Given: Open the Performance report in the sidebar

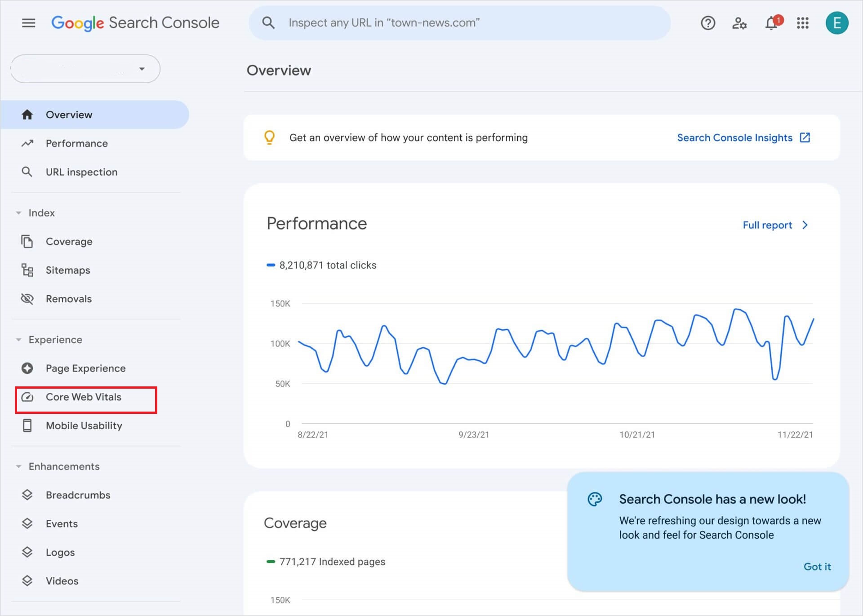Looking at the screenshot, I should click(76, 143).
